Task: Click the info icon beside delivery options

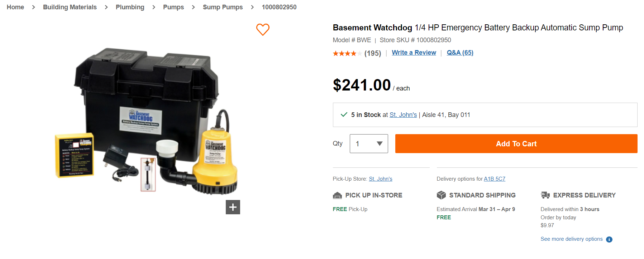Action: pos(609,239)
